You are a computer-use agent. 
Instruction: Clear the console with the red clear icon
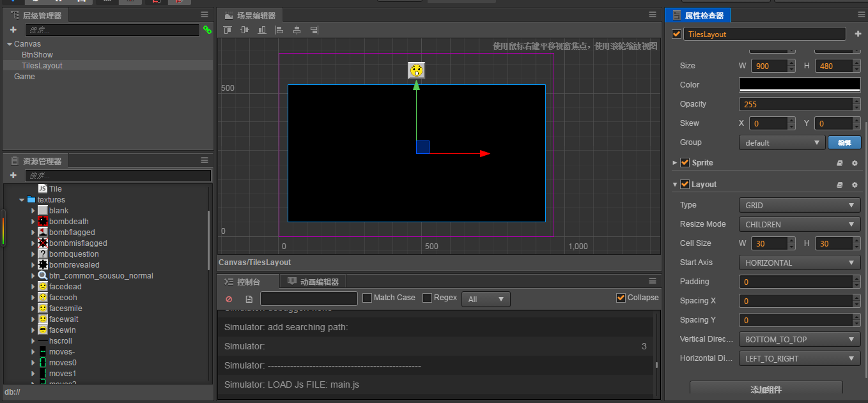(229, 299)
